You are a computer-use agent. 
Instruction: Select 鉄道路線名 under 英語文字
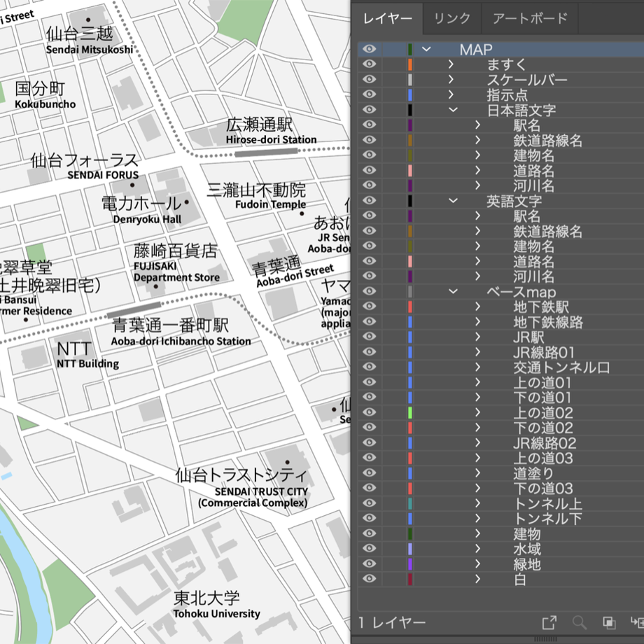(547, 231)
